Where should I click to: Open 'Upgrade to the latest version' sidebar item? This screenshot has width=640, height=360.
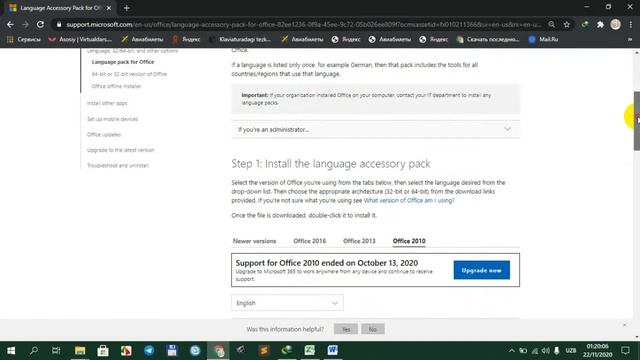click(121, 150)
